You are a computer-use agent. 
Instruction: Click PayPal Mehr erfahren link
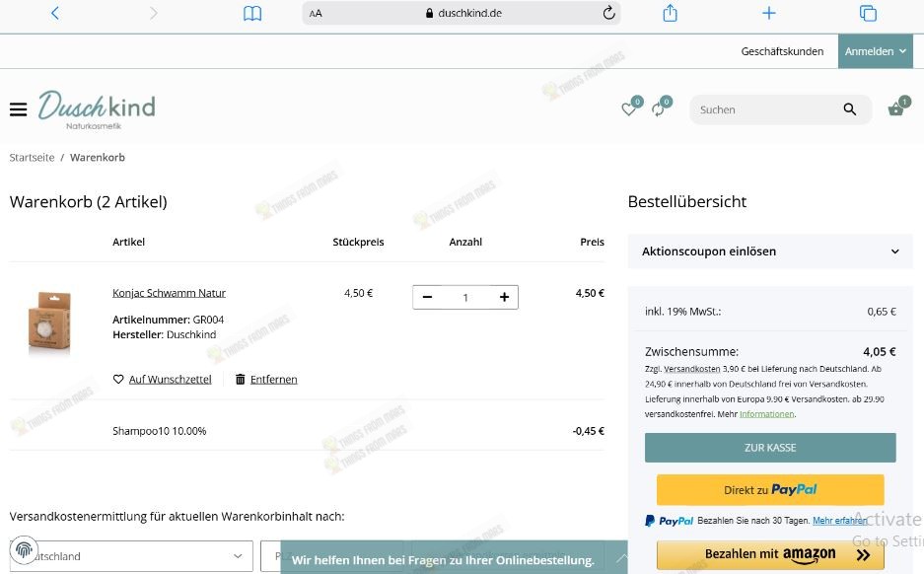[x=840, y=521]
